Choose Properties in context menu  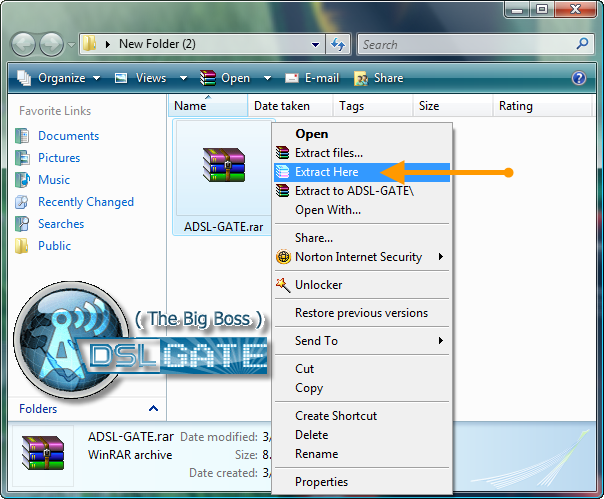click(x=362, y=482)
